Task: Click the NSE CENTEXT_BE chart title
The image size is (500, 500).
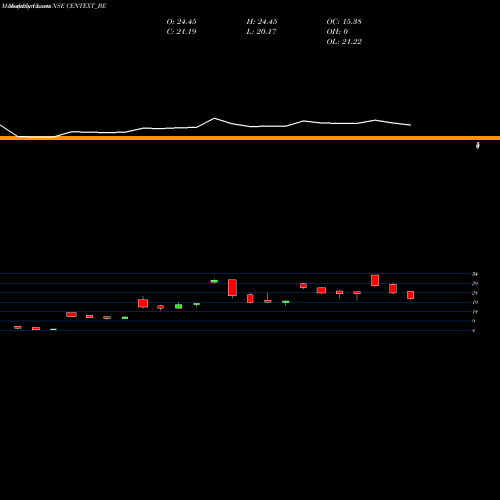Action: point(79,6)
